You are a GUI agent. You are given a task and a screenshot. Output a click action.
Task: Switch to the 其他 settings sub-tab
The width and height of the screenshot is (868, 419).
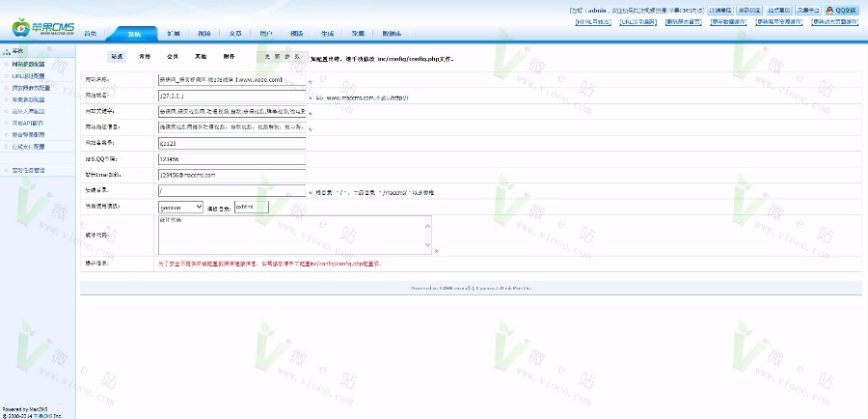click(201, 57)
